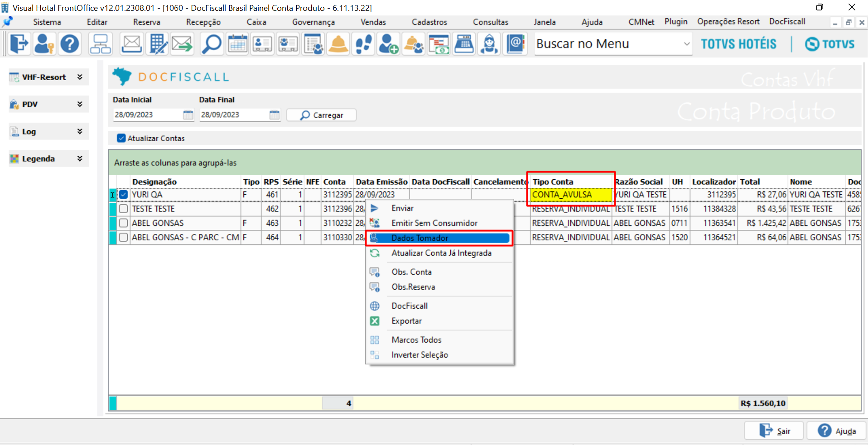868x445 pixels.
Task: Open the Buscar no Menu dropdown
Action: pyautogui.click(x=687, y=44)
